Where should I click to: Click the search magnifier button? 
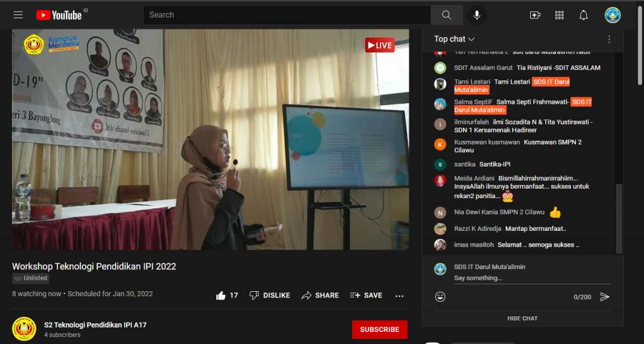tap(447, 15)
